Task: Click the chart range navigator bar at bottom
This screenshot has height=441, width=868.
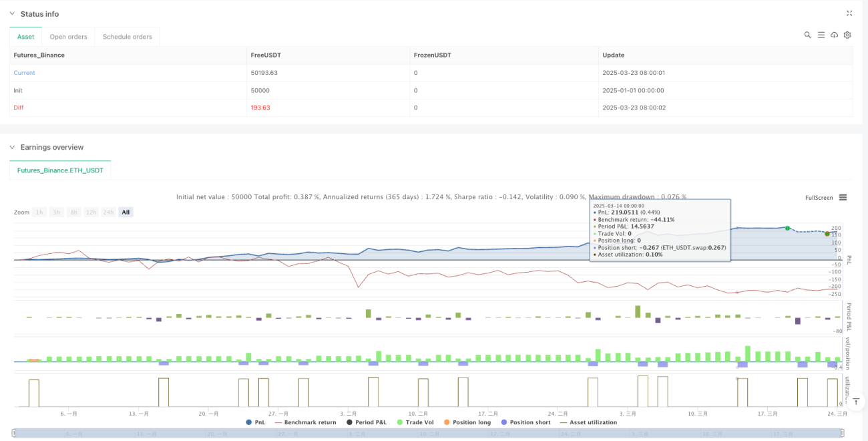Action: point(428,433)
